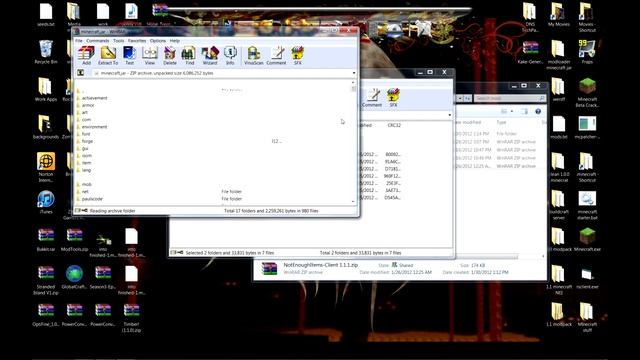Expand the address dropdown in second WinRAR window
This screenshot has height=360, width=640.
[x=450, y=115]
